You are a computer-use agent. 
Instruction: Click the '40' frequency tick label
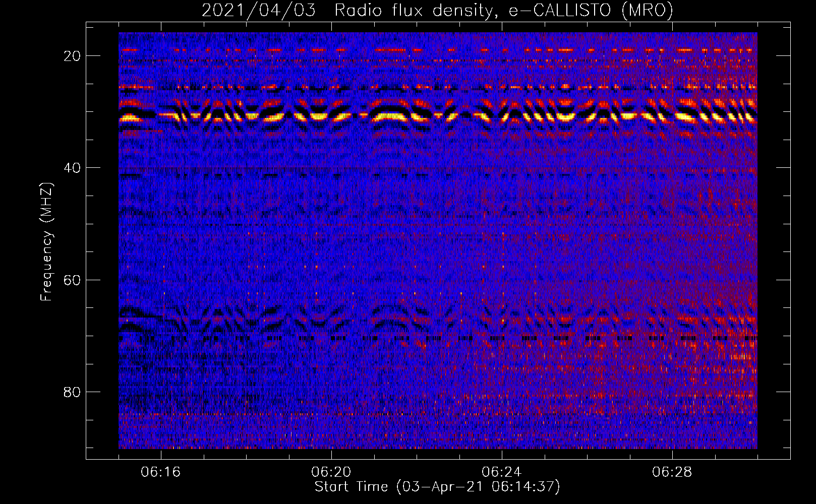72,168
